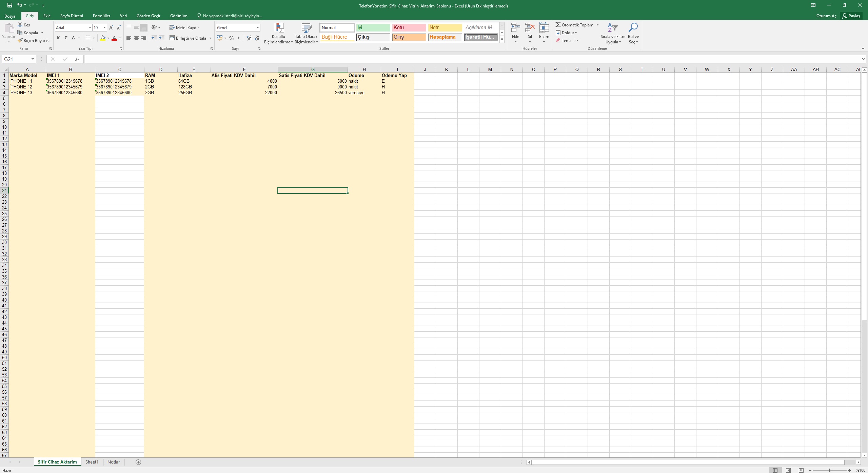This screenshot has height=473, width=868.
Task: Click Otomatik Toplam autosum
Action: click(x=574, y=25)
